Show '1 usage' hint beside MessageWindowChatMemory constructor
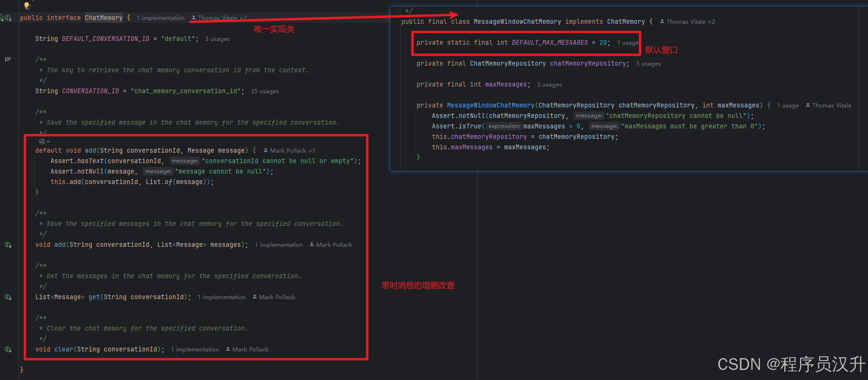The image size is (868, 380). (x=788, y=106)
